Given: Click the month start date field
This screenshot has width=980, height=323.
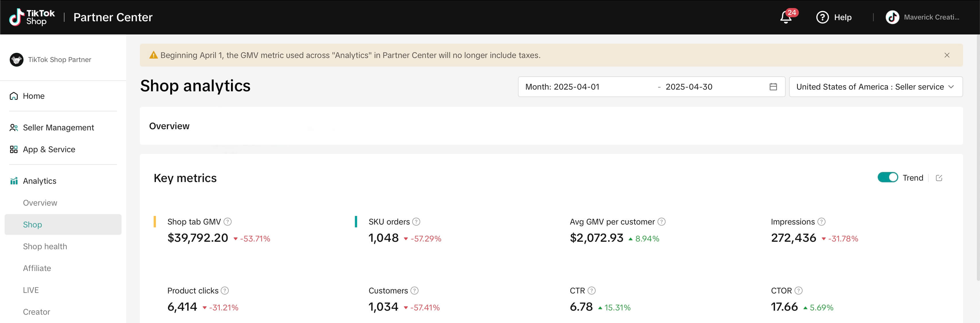Looking at the screenshot, I should [x=576, y=87].
